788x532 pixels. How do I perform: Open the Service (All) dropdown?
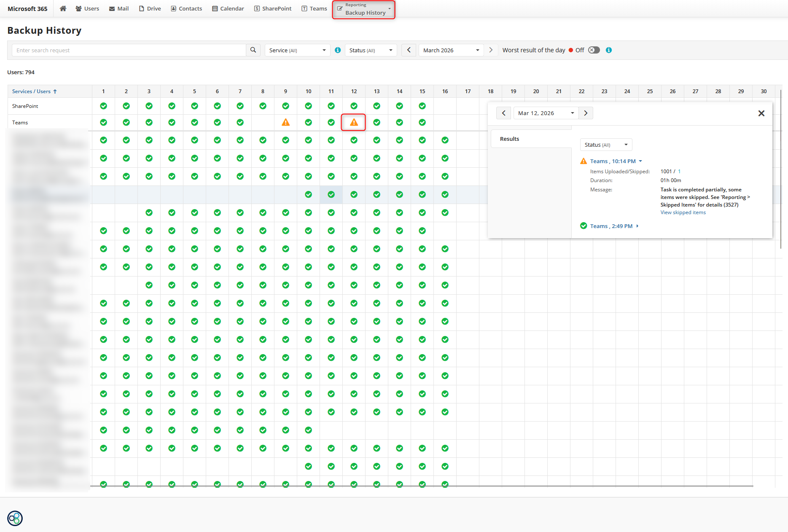[297, 50]
